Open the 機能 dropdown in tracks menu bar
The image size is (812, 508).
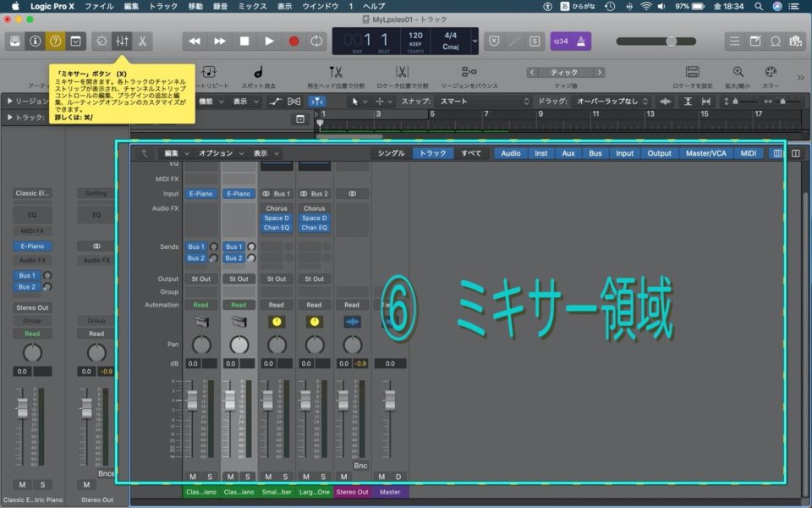pyautogui.click(x=211, y=102)
